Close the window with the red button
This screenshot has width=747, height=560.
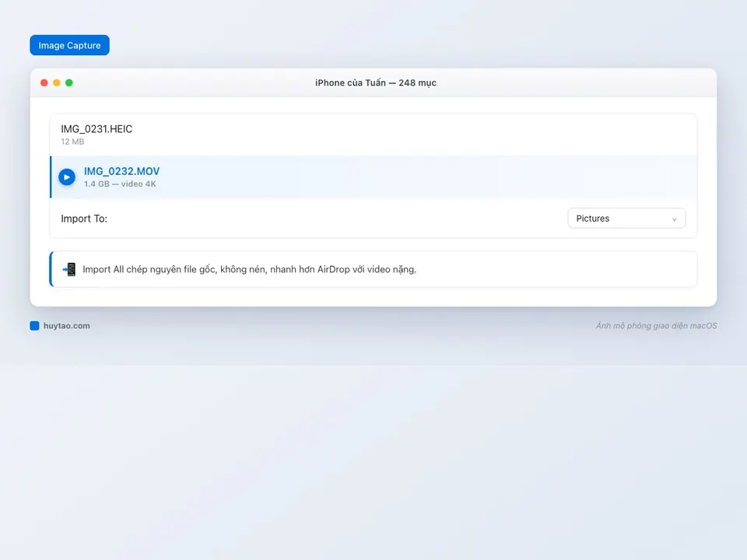pos(44,83)
